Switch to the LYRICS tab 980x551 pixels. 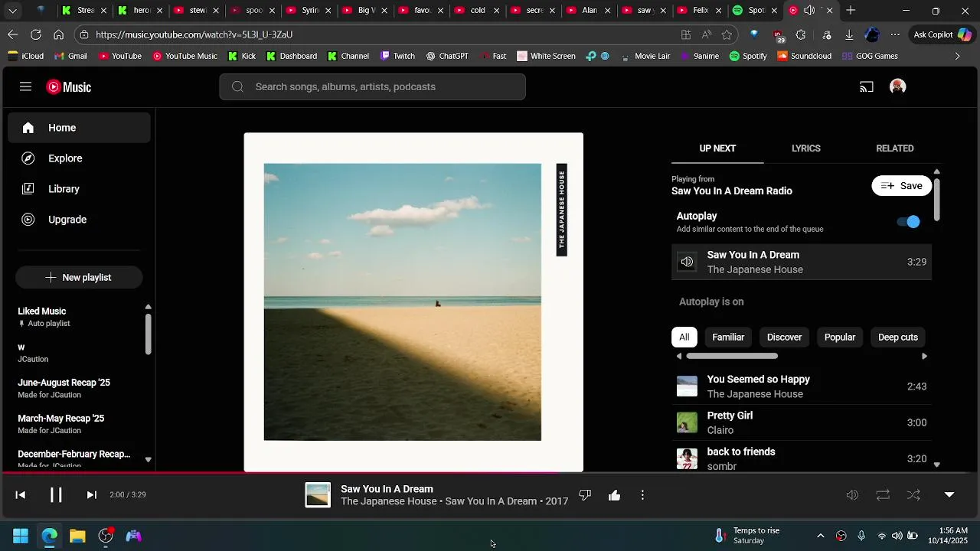pyautogui.click(x=805, y=148)
